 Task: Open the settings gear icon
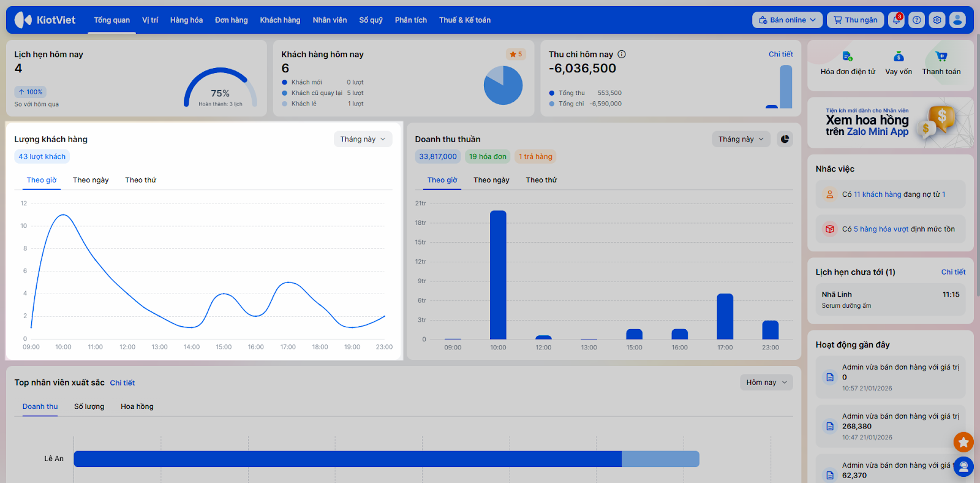(937, 20)
